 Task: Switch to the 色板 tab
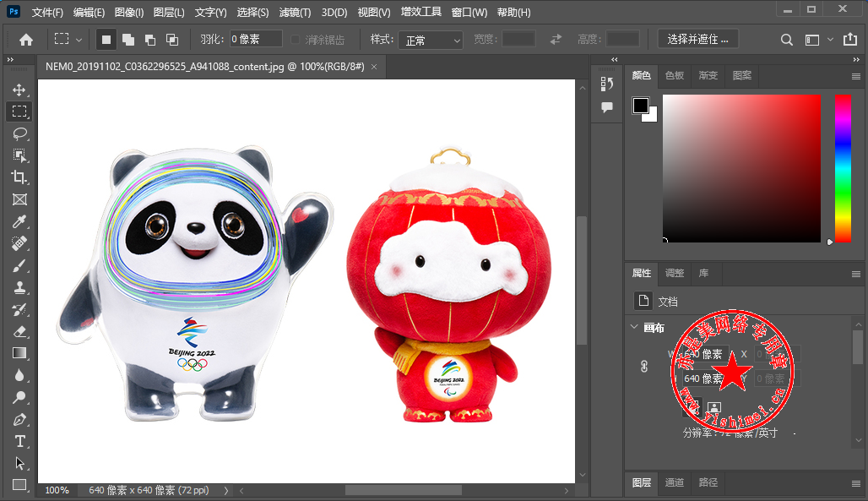675,75
